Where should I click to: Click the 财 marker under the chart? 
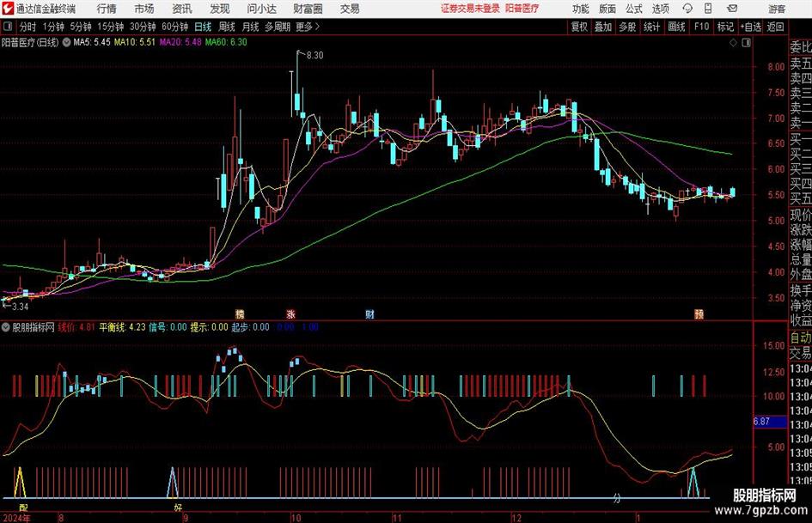pyautogui.click(x=369, y=313)
